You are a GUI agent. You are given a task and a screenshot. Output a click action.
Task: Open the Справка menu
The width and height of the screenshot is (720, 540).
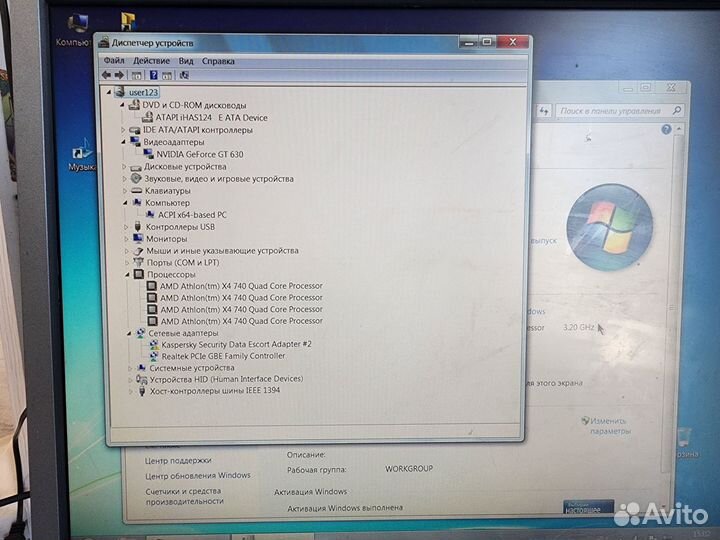(x=218, y=61)
